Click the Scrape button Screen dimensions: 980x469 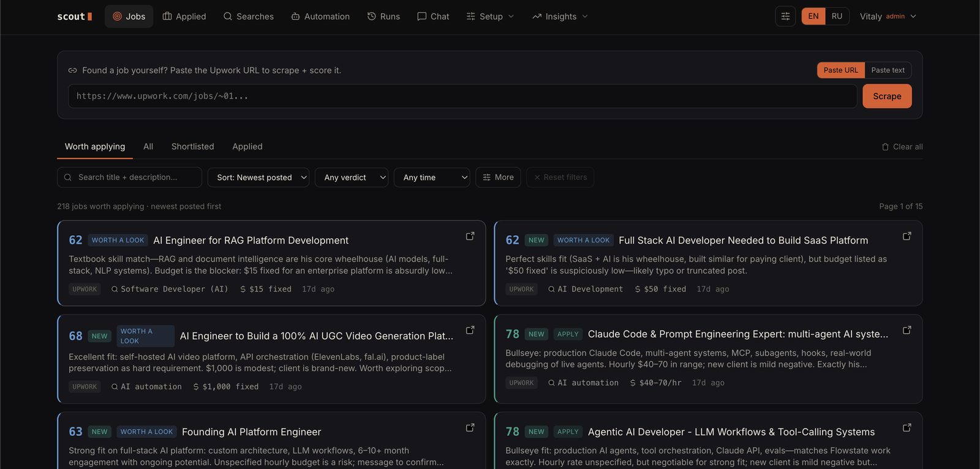(x=887, y=96)
